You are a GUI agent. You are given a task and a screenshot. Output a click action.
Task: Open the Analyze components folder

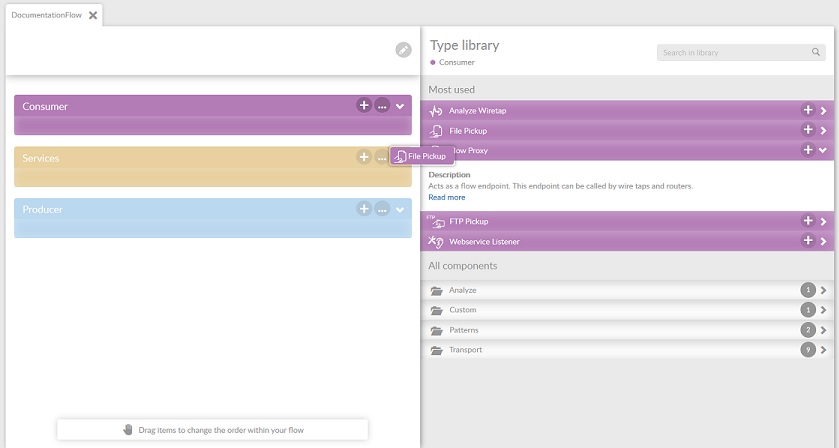tap(463, 290)
